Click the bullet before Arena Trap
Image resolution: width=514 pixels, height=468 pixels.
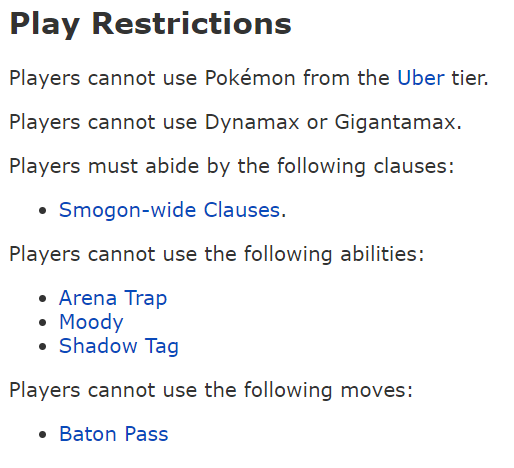42,299
